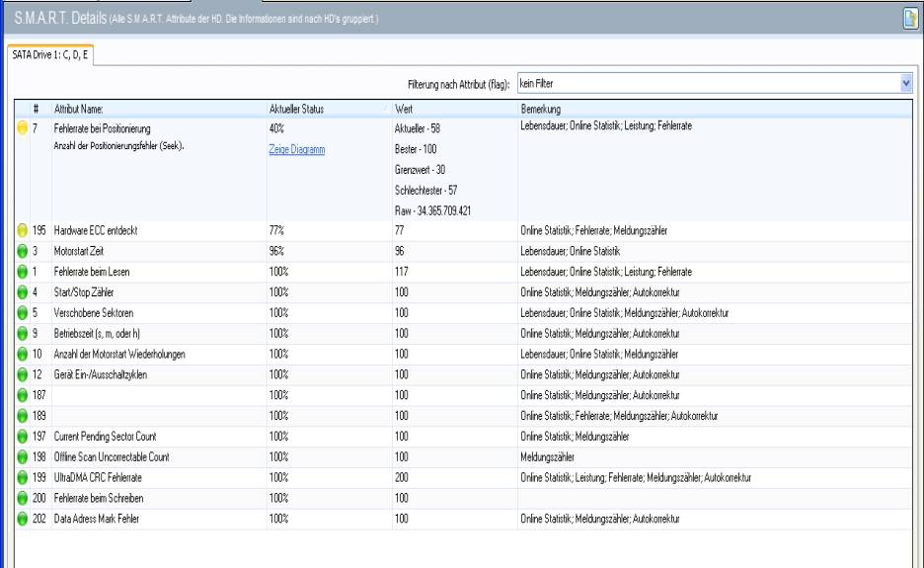Click the 'Wert' column header
The image size is (924, 568).
point(405,107)
